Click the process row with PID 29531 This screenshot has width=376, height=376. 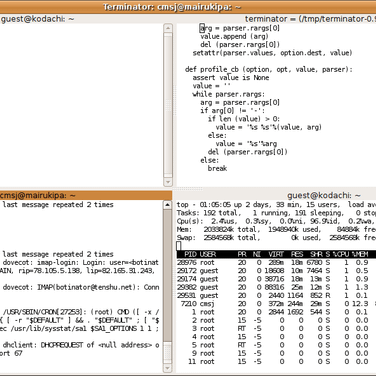click(276, 296)
